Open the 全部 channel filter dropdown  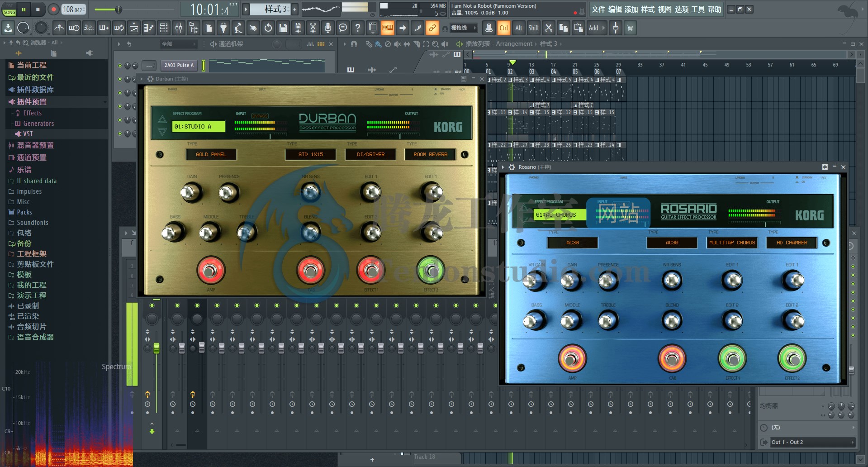point(178,44)
